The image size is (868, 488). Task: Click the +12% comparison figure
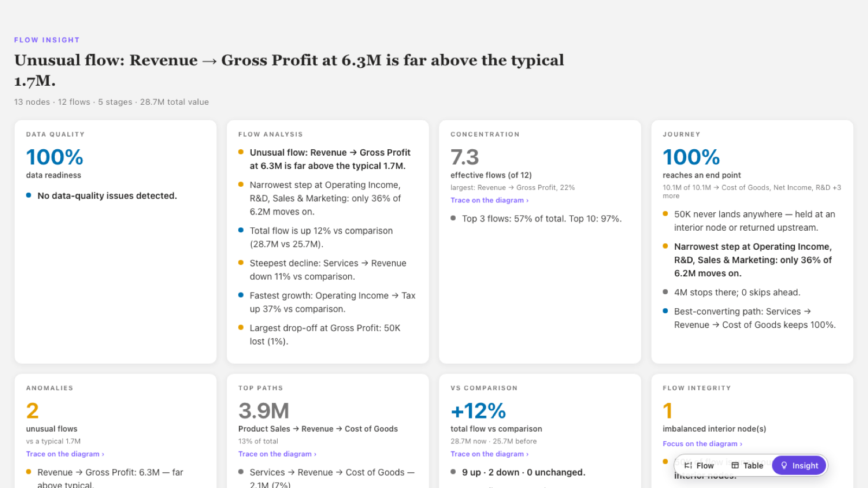pos(478,411)
